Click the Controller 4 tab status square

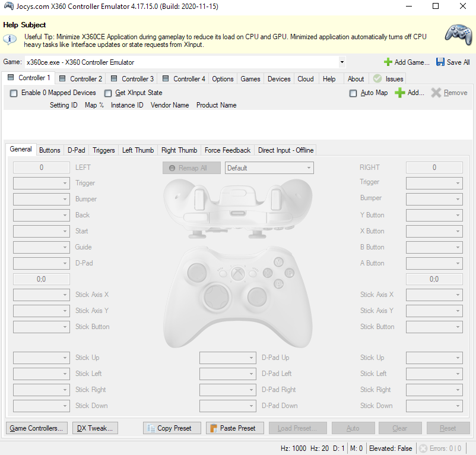[166, 78]
